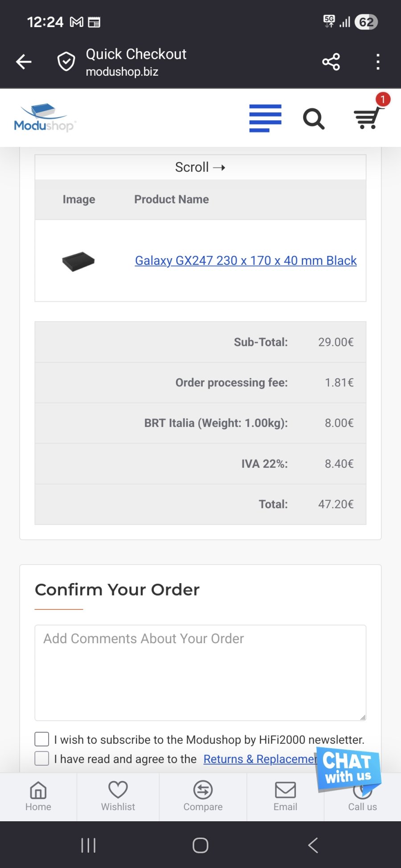The height and width of the screenshot is (868, 401).
Task: Open the Compare tab
Action: click(x=203, y=796)
